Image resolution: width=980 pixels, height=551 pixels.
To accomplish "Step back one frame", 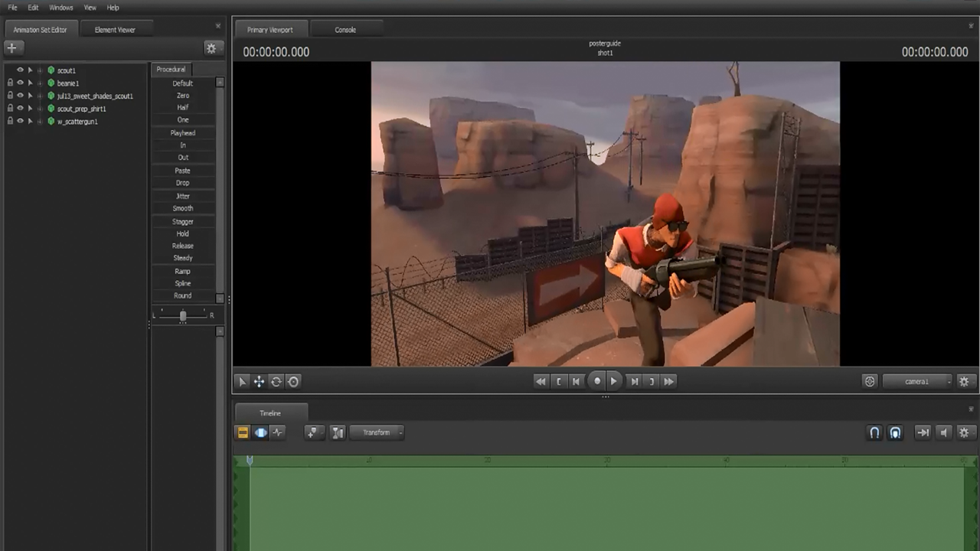I will click(x=577, y=381).
